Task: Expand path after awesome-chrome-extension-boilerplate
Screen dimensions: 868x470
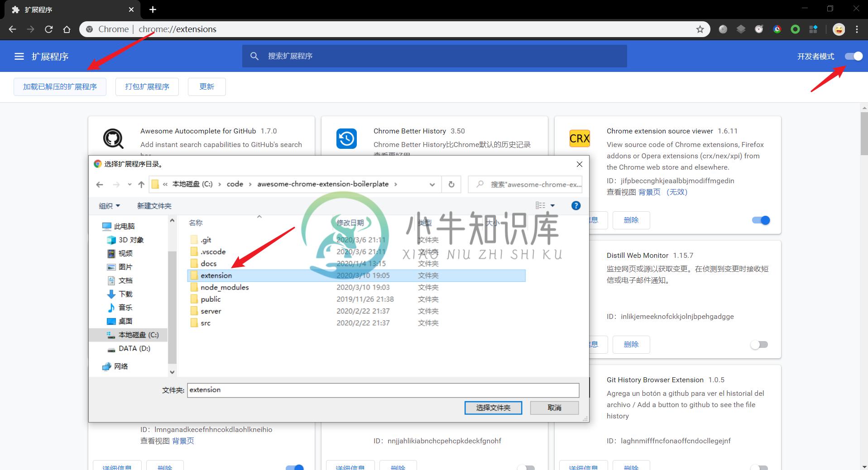Action: (x=396, y=184)
